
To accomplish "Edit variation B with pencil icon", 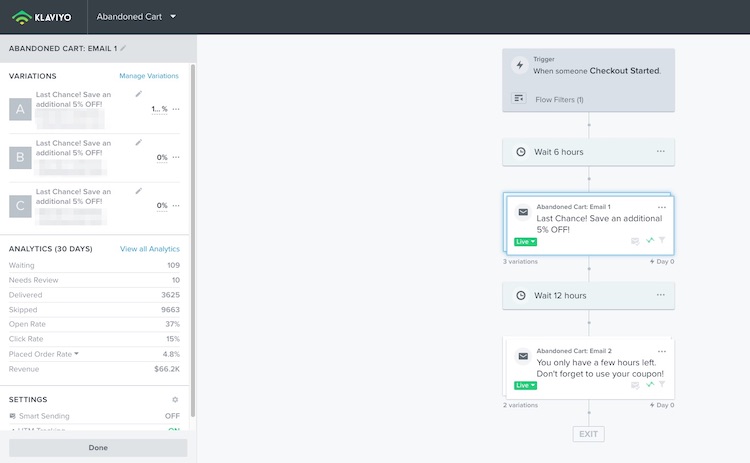I will pos(138,143).
